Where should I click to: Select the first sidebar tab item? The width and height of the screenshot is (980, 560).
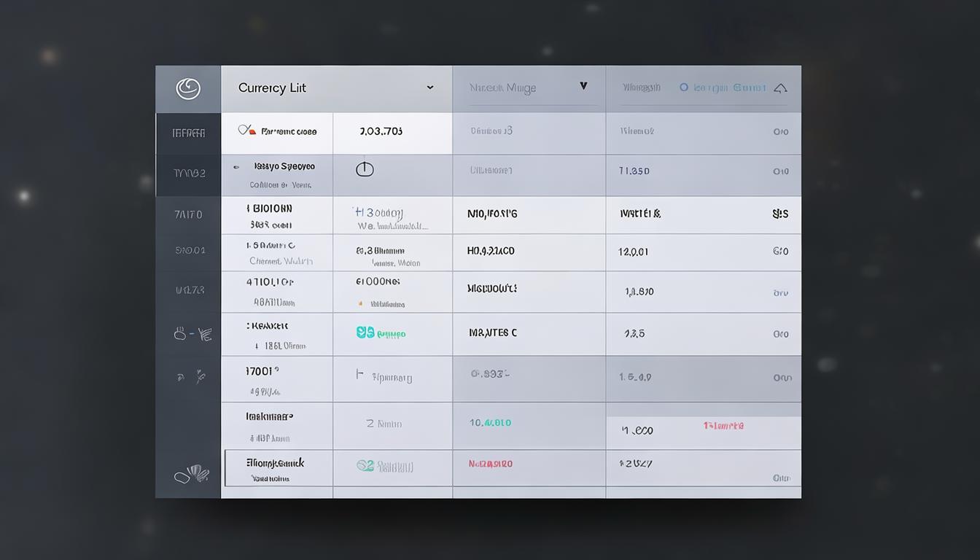point(188,133)
